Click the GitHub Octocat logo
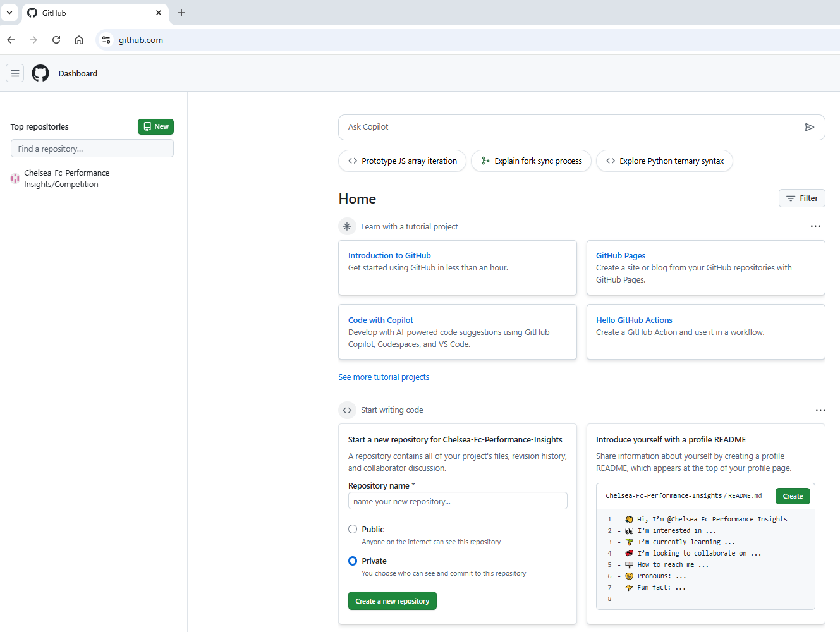 pyautogui.click(x=40, y=73)
